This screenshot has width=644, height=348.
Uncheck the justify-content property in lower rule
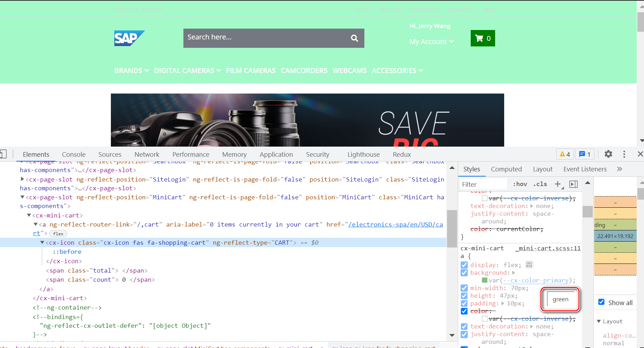pos(464,334)
